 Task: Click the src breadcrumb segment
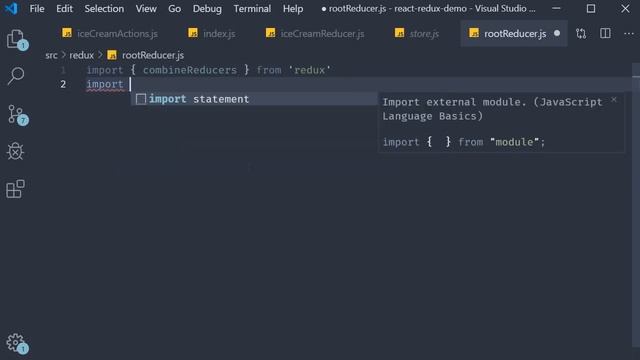[51, 55]
